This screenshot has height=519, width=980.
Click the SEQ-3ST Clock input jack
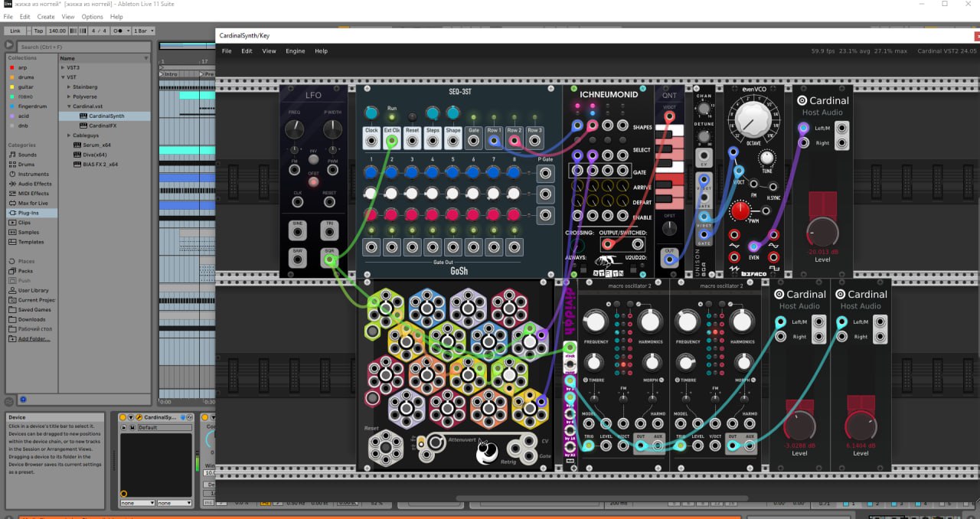pyautogui.click(x=371, y=141)
